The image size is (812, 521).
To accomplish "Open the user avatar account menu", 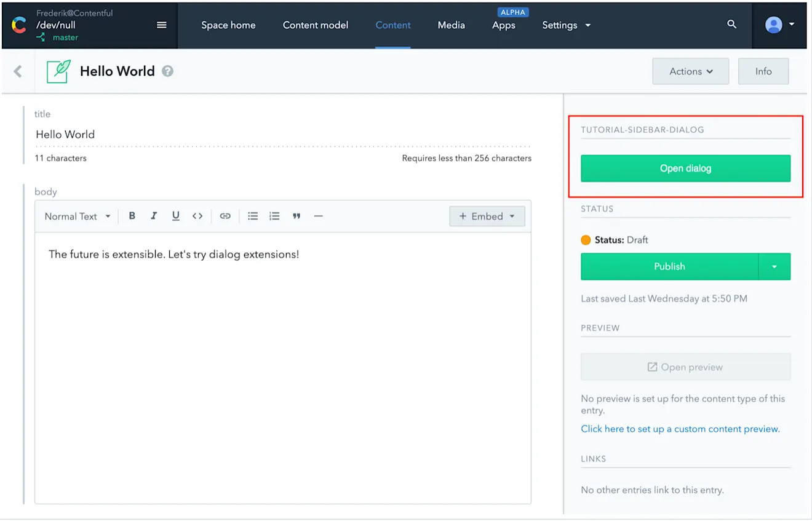I will click(779, 25).
